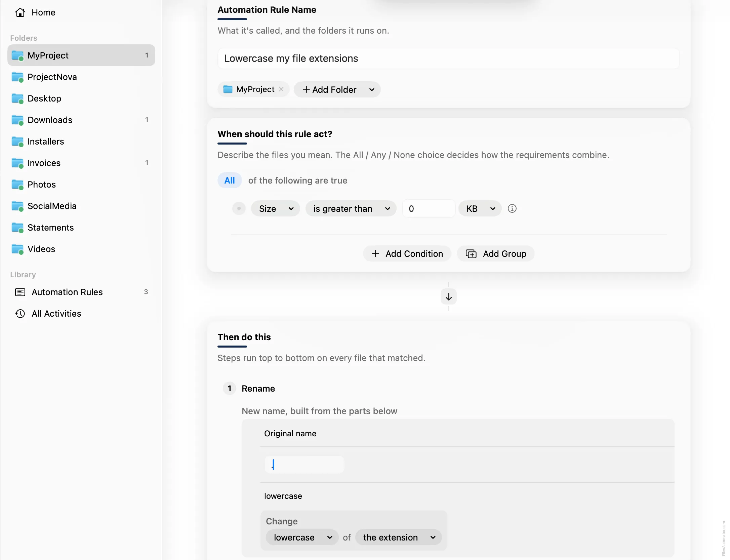Toggle the All match mode selector
Viewport: 730px width, 560px height.
230,181
